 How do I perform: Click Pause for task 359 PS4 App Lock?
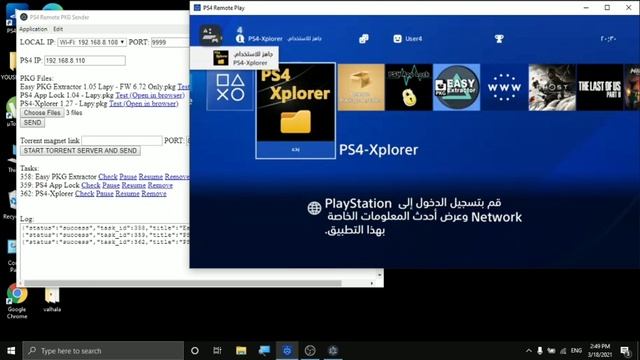point(111,185)
